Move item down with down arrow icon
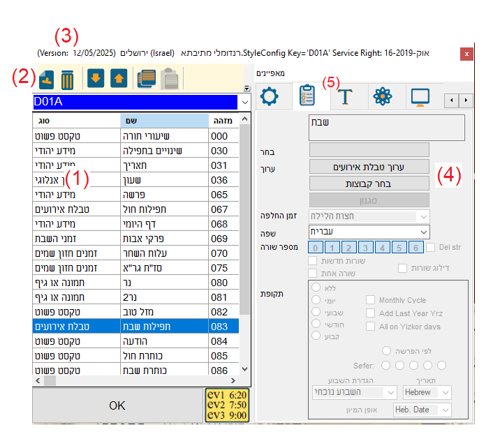Screen dimensions: 500x448 pyautogui.click(x=96, y=79)
